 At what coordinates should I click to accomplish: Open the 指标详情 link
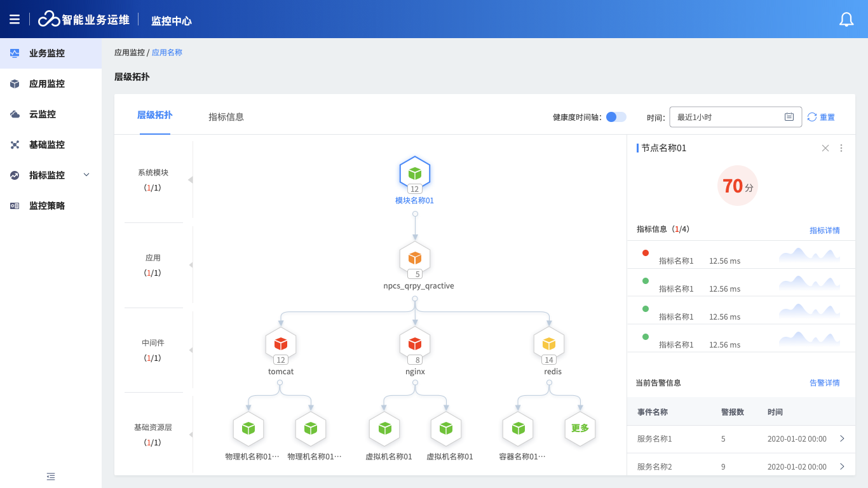click(825, 230)
